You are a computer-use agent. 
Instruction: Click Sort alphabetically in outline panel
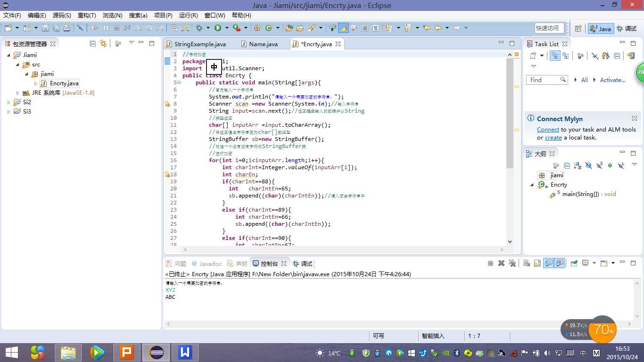click(x=578, y=165)
